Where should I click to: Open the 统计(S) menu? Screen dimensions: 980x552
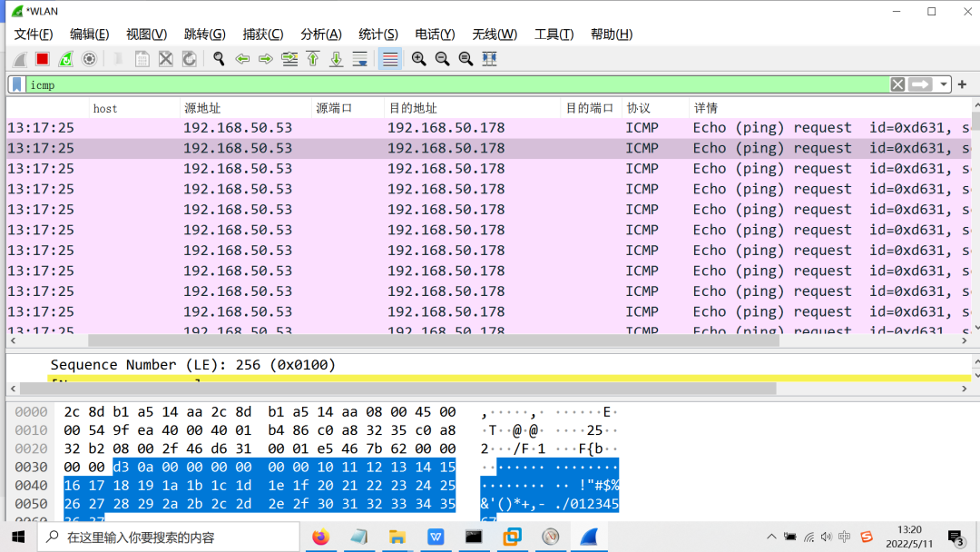tap(377, 34)
